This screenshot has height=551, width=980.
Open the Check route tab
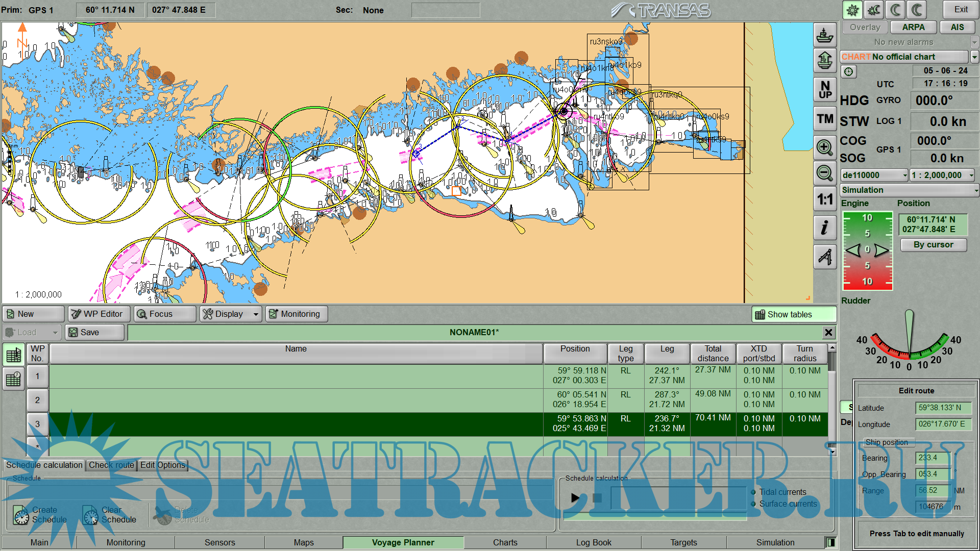[x=111, y=465]
